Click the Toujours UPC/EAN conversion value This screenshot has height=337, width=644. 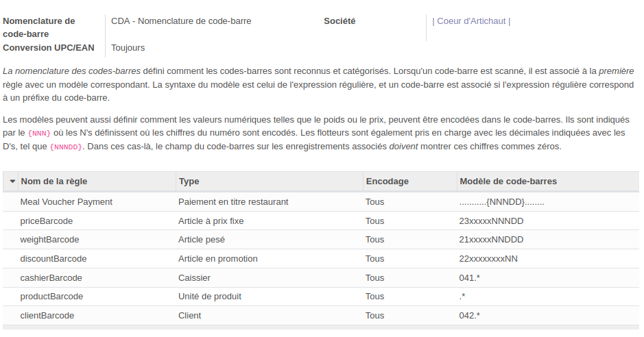(x=128, y=48)
